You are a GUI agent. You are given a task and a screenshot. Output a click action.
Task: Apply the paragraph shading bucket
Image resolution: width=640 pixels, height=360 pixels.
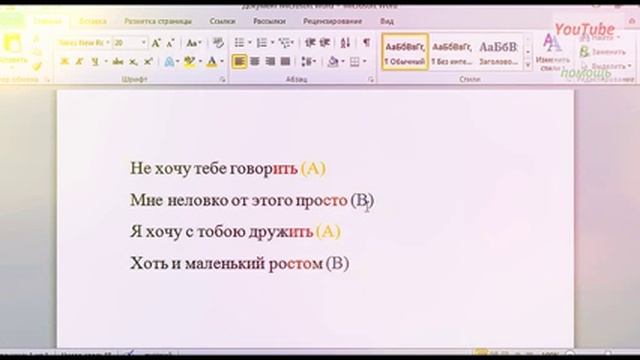coord(333,62)
